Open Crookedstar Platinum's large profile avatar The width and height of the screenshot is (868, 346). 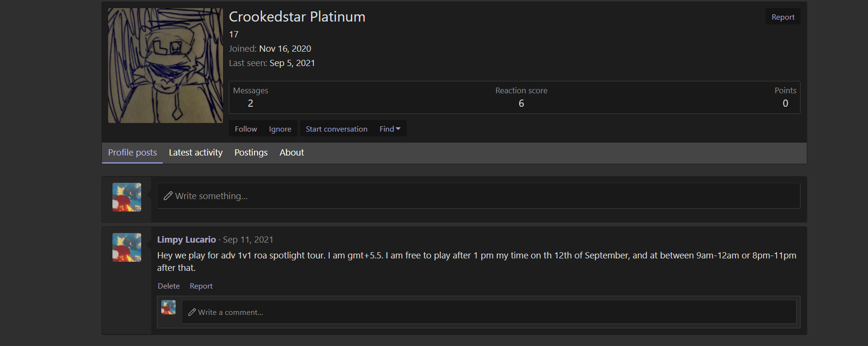[x=165, y=66]
